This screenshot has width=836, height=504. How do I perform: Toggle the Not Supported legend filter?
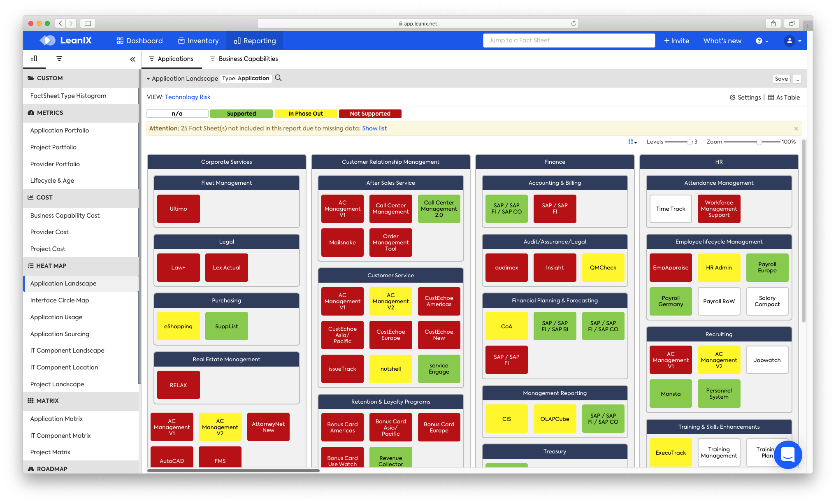coord(370,114)
